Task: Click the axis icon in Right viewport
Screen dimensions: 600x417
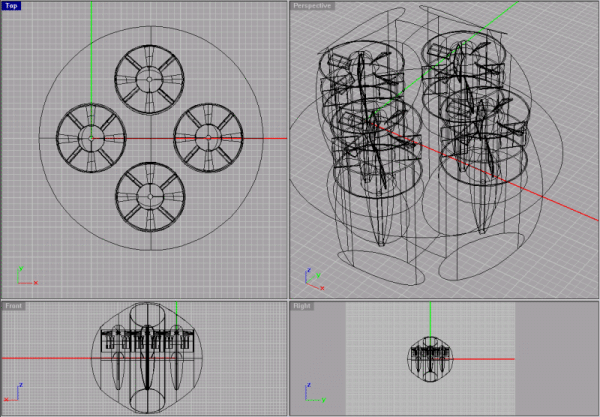Action: click(307, 392)
